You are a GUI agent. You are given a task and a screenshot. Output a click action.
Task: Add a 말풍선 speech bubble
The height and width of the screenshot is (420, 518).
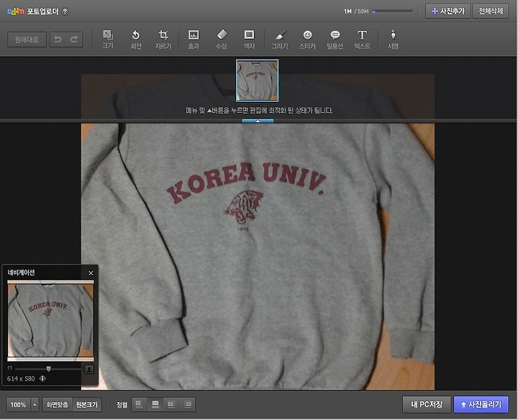pos(335,40)
